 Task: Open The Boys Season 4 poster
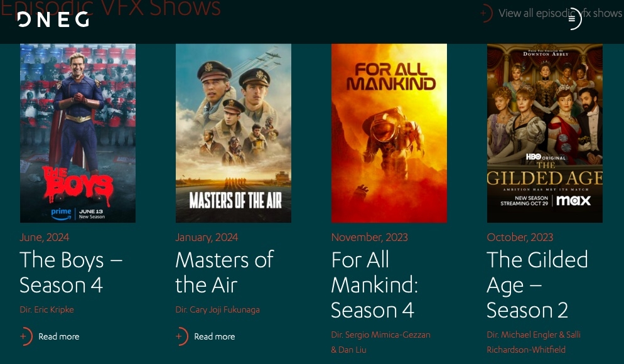click(78, 133)
